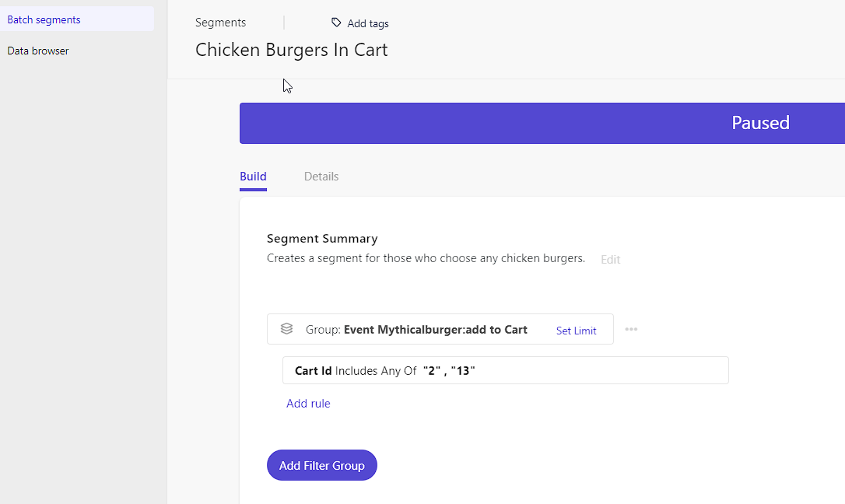Open the Cart Id attribute dropdown

(314, 370)
